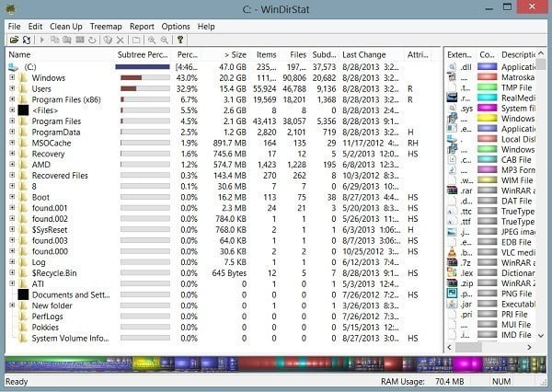Expand the Program Files (x86) node
Viewport: 552px width, 392px height.
coord(13,99)
